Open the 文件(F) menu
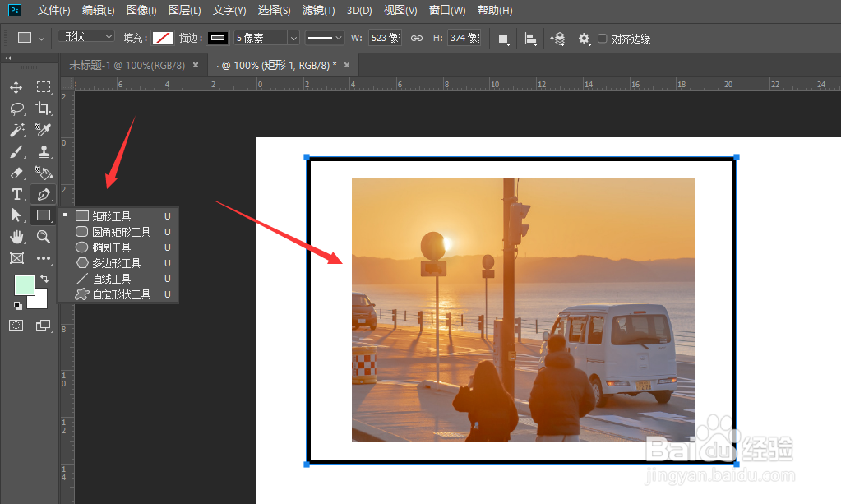The width and height of the screenshot is (841, 504). (x=53, y=10)
